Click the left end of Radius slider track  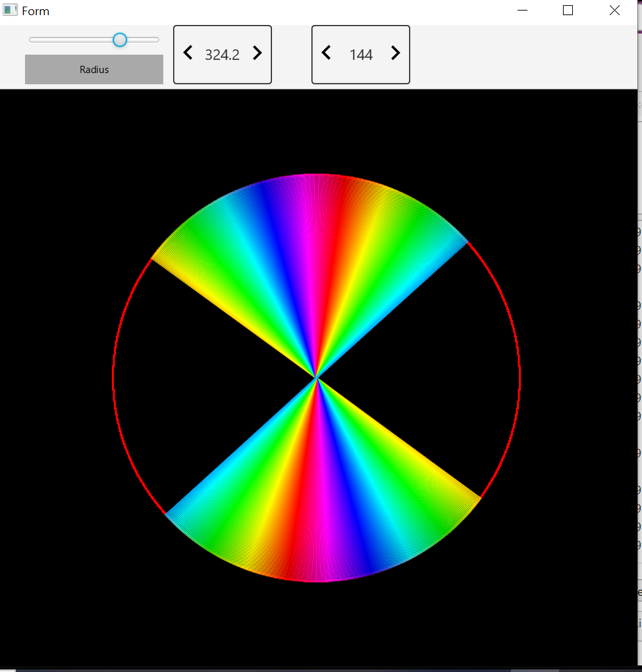point(32,40)
